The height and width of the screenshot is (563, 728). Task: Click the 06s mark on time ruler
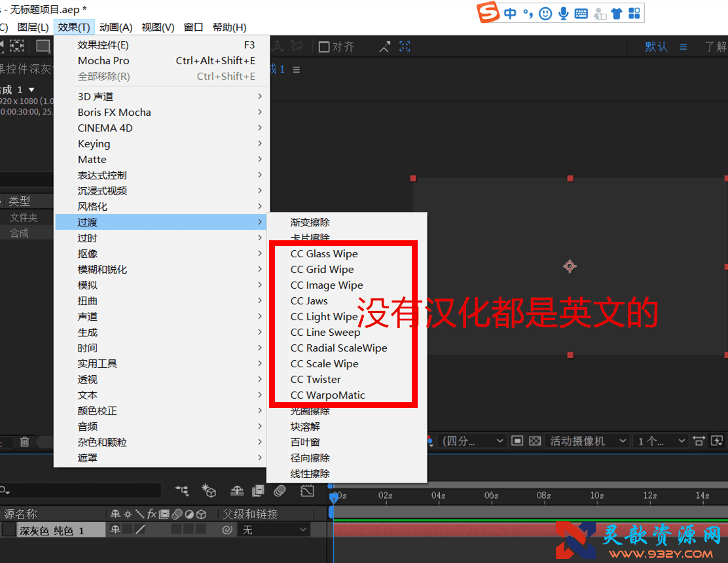[491, 496]
